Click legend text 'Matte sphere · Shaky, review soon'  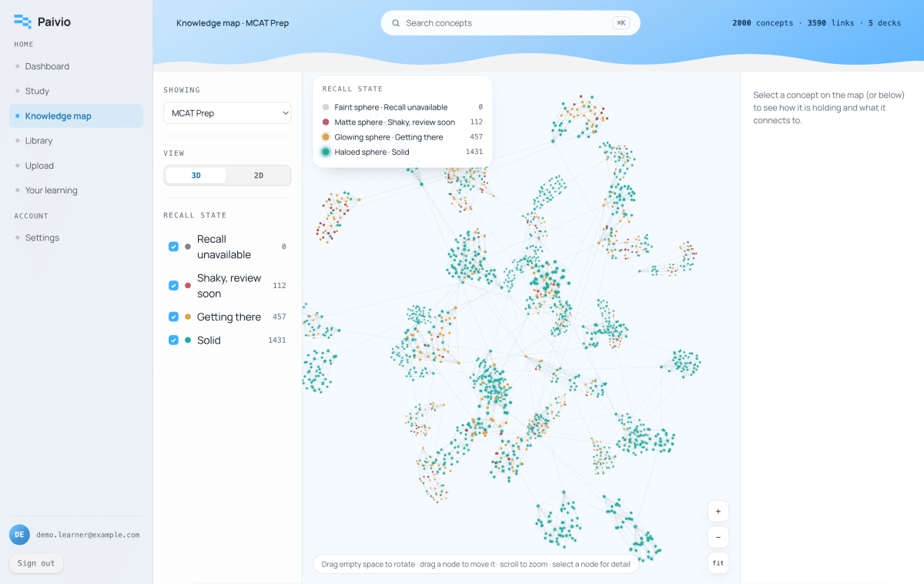pyautogui.click(x=395, y=123)
